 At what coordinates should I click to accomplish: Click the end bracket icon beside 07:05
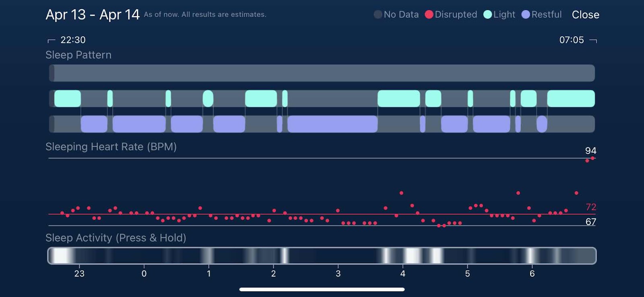593,40
